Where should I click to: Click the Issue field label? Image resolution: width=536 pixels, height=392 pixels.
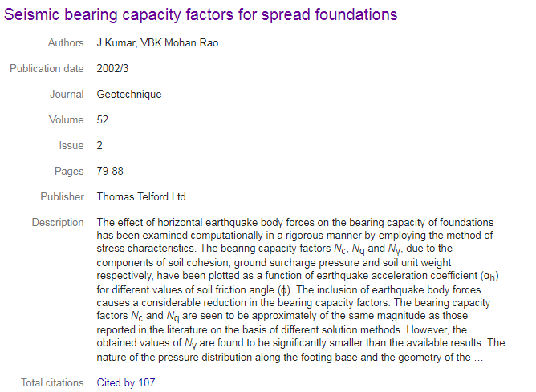pos(71,145)
